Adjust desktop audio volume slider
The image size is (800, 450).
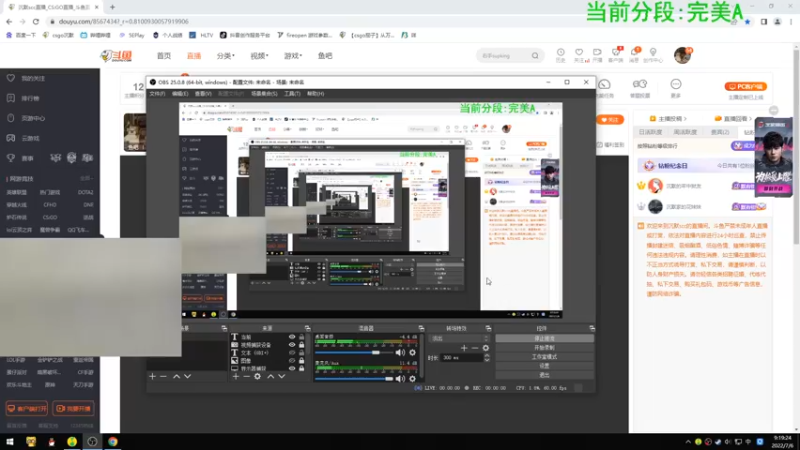pyautogui.click(x=354, y=353)
